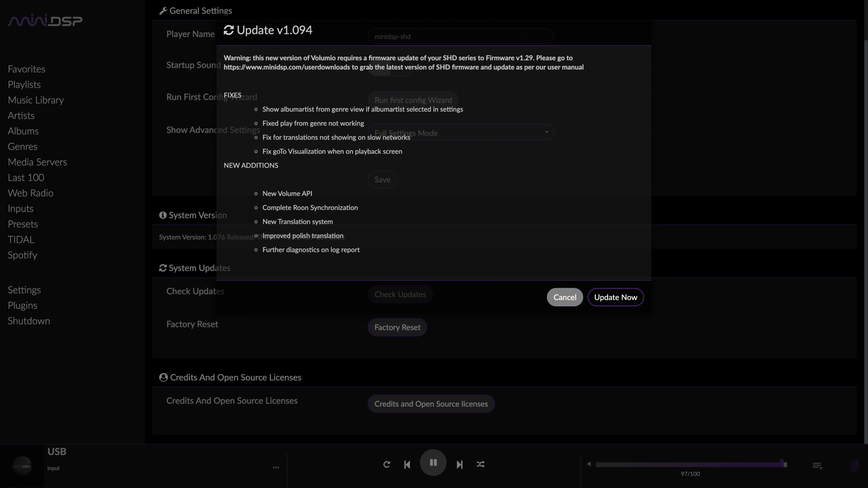Pause playback with the pause button

pyautogui.click(x=433, y=463)
